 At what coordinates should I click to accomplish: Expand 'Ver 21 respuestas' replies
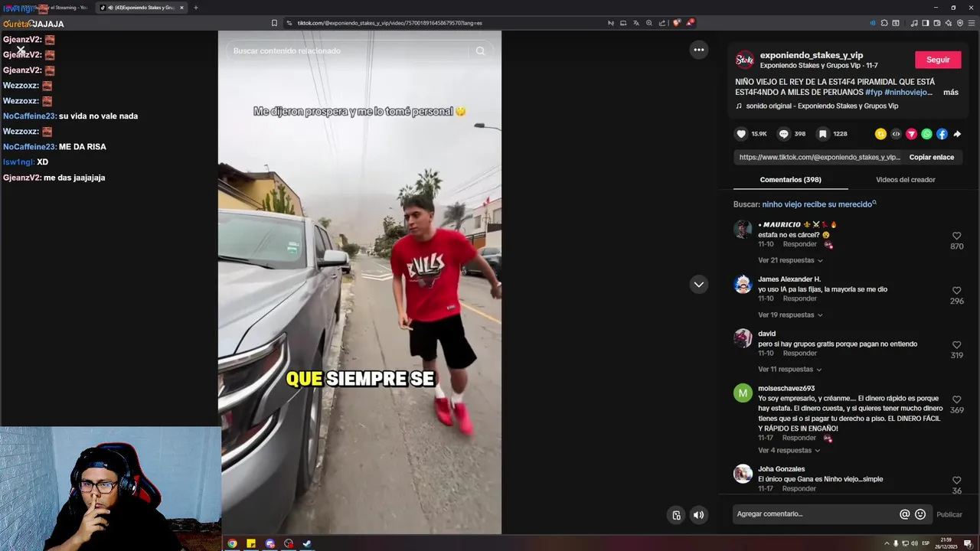pyautogui.click(x=790, y=260)
